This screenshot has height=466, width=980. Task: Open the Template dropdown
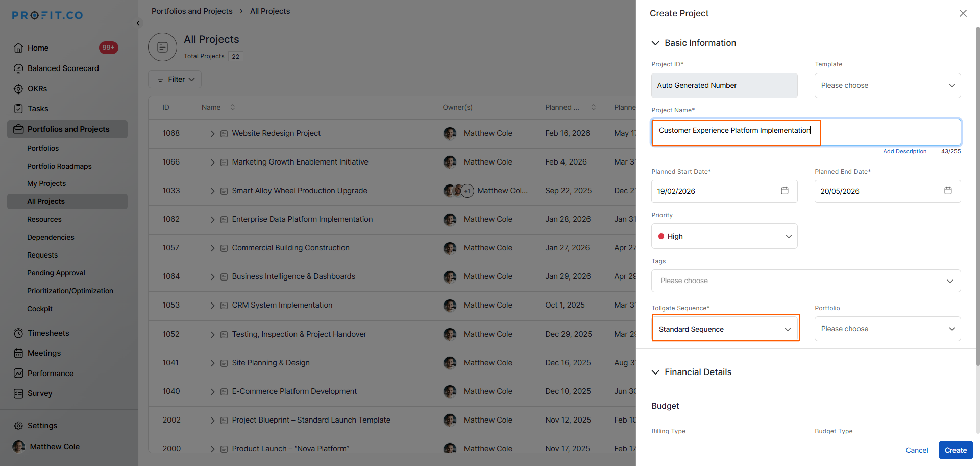click(887, 85)
